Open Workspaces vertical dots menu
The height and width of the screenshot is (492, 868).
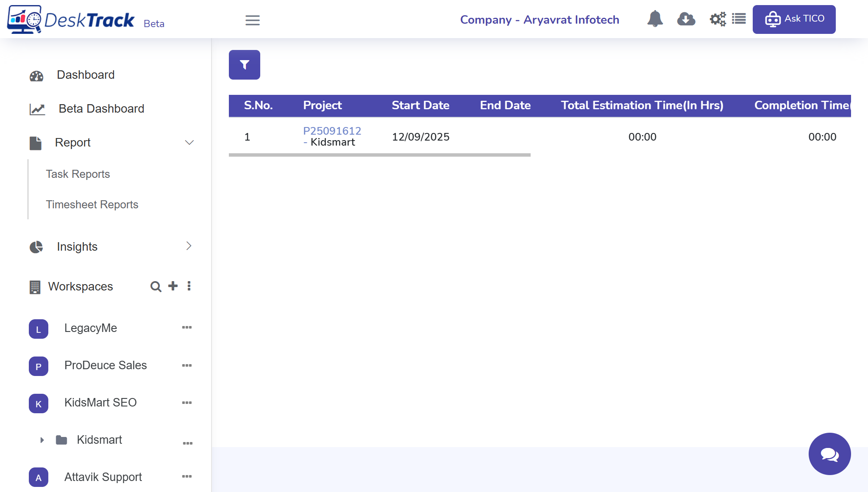(189, 286)
